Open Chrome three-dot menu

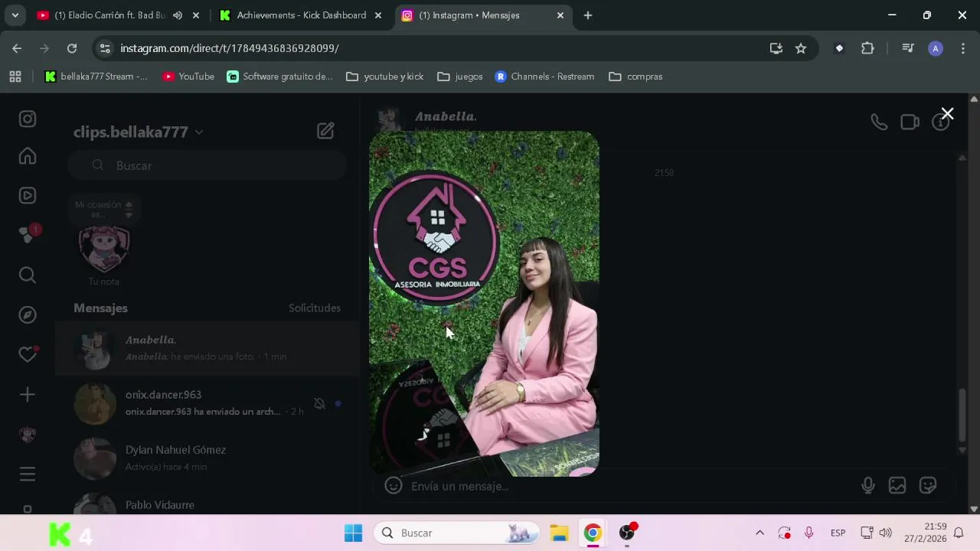pos(963,48)
